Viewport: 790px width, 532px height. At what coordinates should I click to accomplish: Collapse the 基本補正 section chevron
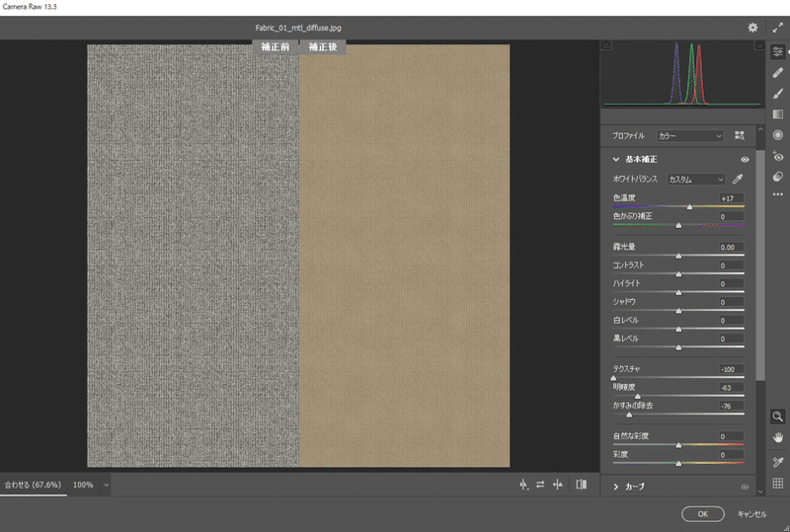pos(615,159)
